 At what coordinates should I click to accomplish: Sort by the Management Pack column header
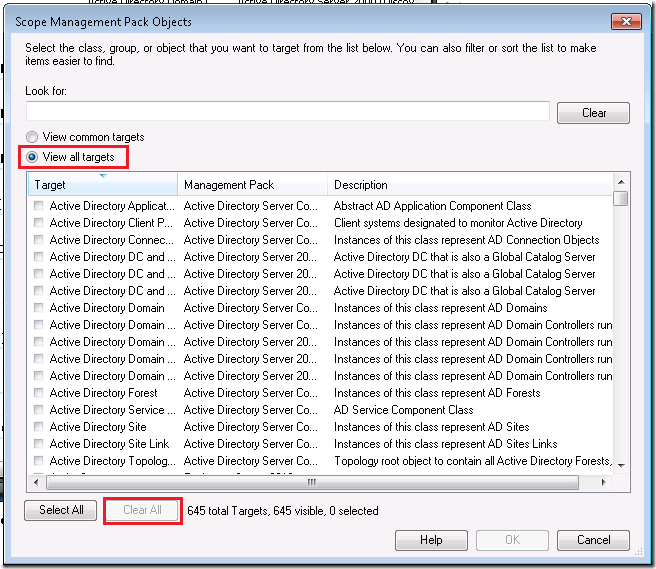tap(253, 185)
